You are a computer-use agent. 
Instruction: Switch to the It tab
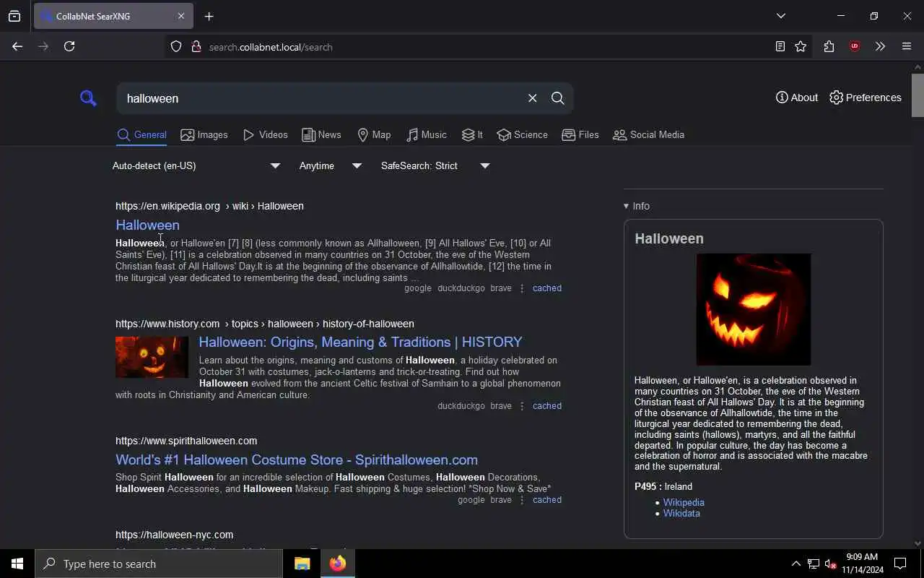pyautogui.click(x=472, y=134)
